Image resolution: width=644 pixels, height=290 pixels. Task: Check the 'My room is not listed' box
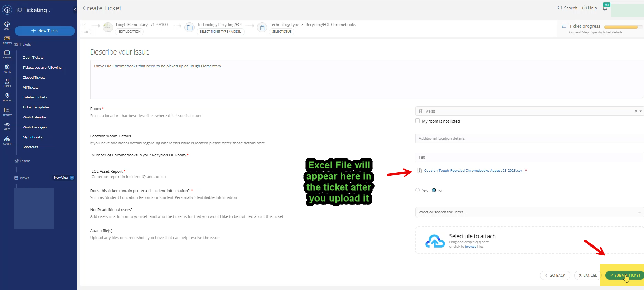[417, 121]
